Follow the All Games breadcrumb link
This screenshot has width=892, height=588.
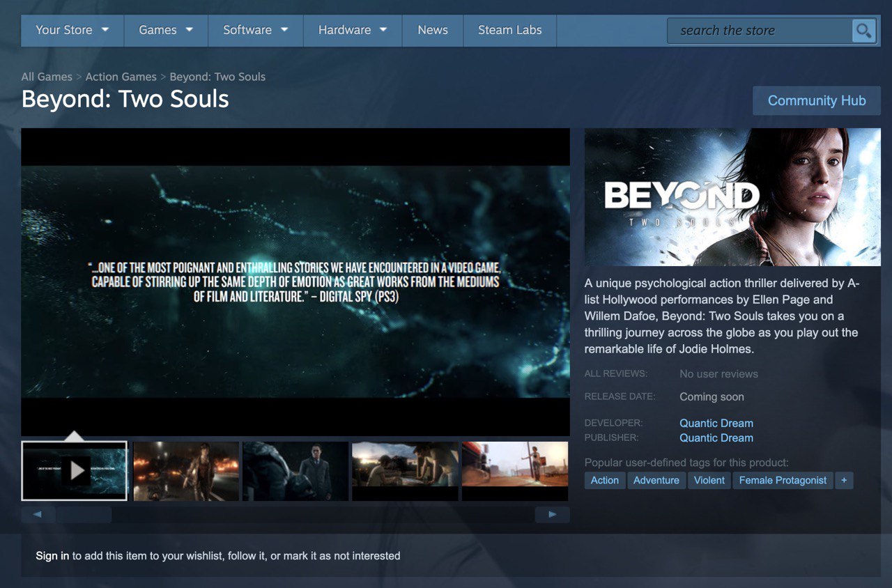tap(47, 77)
